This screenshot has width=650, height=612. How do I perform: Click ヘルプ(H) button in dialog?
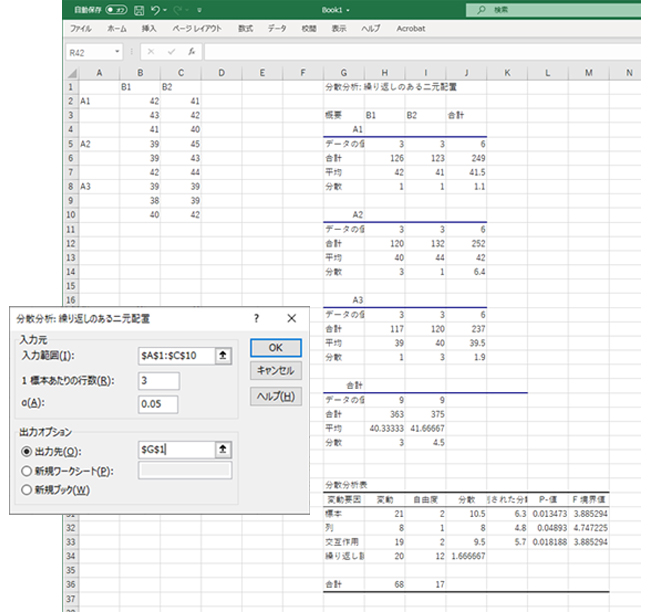[276, 396]
